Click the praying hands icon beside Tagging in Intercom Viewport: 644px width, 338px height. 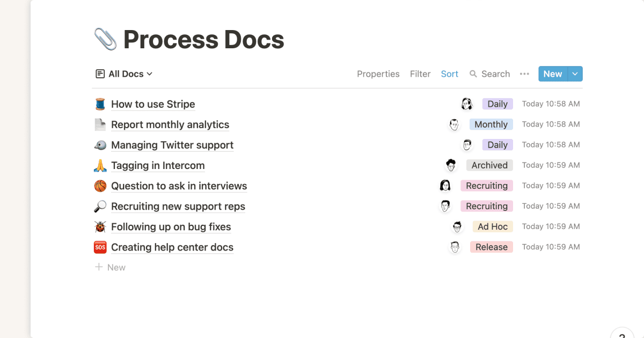coord(100,166)
